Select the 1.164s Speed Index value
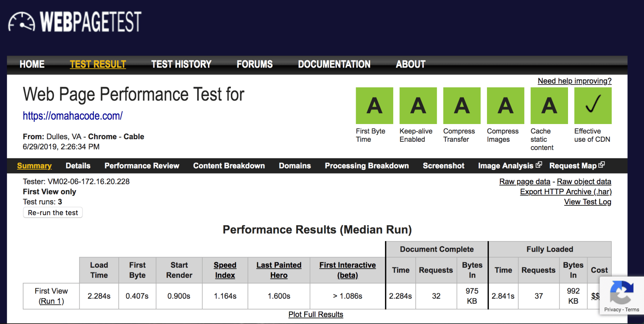644x324 pixels. [225, 296]
